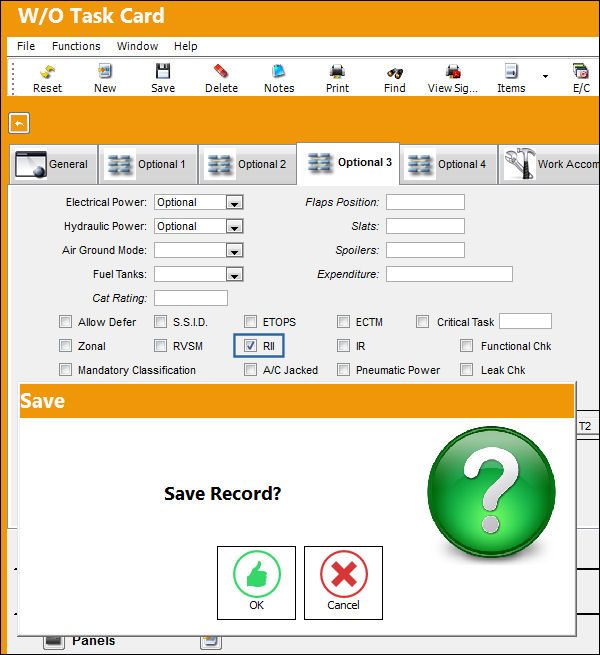Screen dimensions: 600x655
Task: Expand the Fuel Tanks dropdown
Action: pyautogui.click(x=234, y=274)
